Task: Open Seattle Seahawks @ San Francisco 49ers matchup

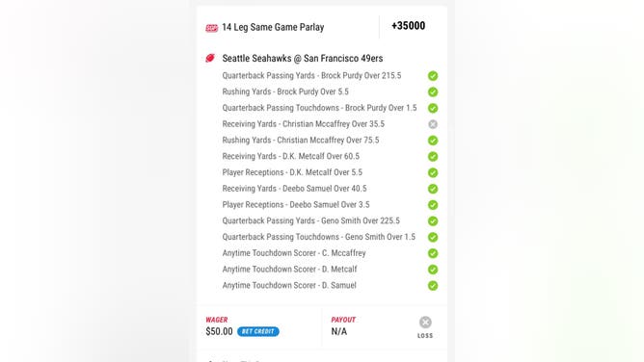Action: [x=303, y=58]
